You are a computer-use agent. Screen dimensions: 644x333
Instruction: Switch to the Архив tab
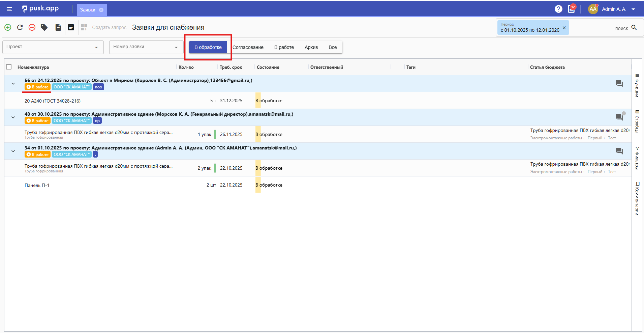pyautogui.click(x=311, y=47)
